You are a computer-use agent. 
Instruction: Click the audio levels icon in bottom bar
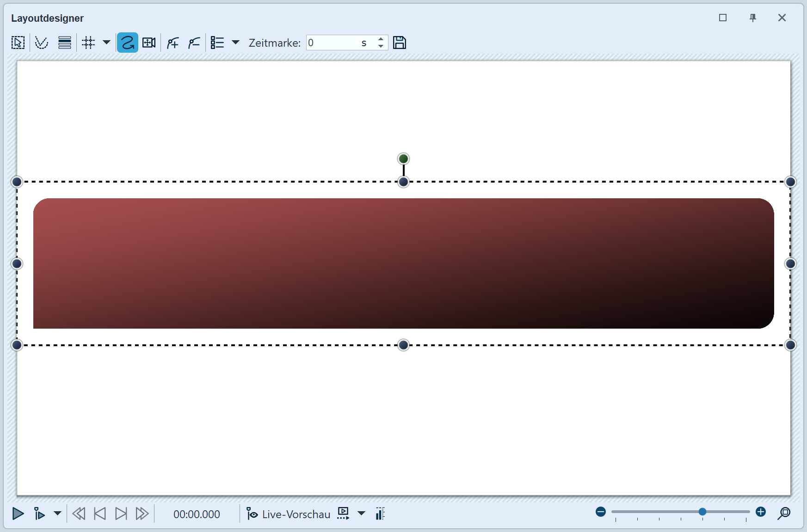[x=380, y=514]
